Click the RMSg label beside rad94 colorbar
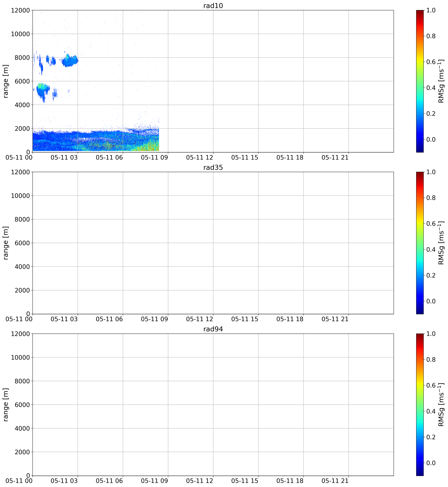 coord(441,405)
